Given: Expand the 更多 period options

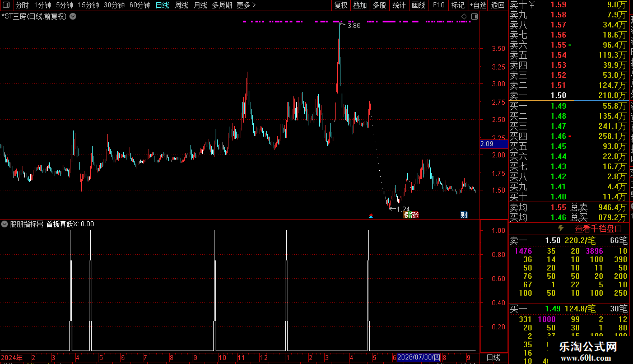Looking at the screenshot, I should pyautogui.click(x=246, y=5).
